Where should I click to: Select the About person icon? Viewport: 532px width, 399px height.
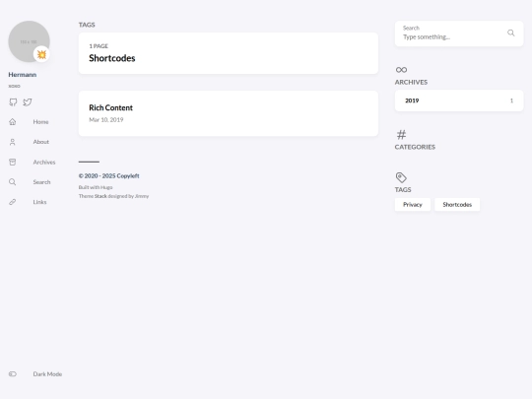coord(13,142)
